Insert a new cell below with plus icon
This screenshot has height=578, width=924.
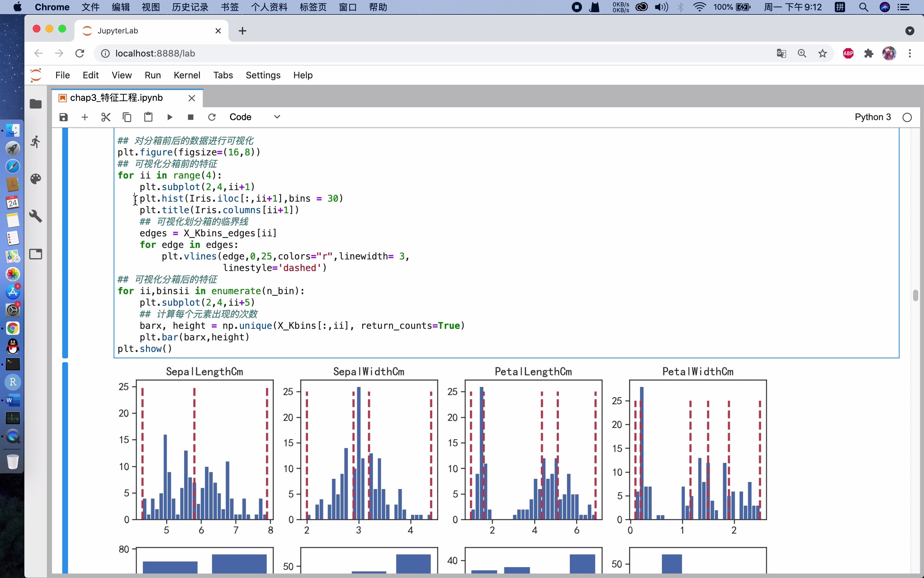[x=85, y=117]
